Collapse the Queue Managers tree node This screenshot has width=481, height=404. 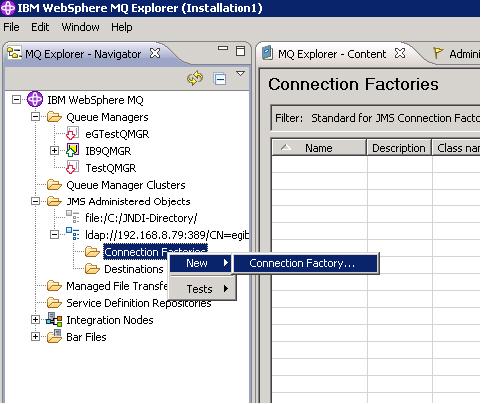coord(35,117)
